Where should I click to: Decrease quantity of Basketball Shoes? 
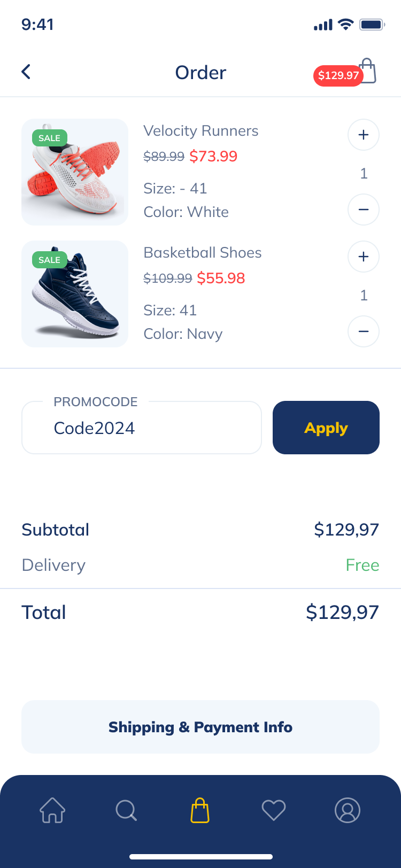[363, 331]
